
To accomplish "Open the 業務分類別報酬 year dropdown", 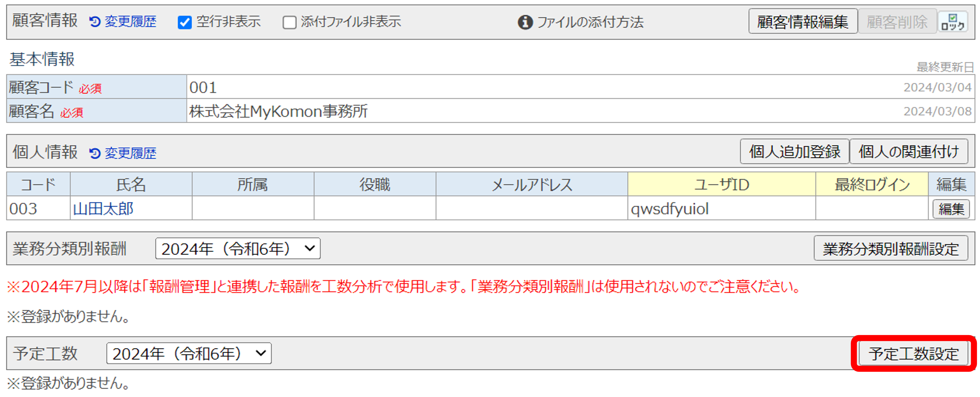I will pos(238,249).
